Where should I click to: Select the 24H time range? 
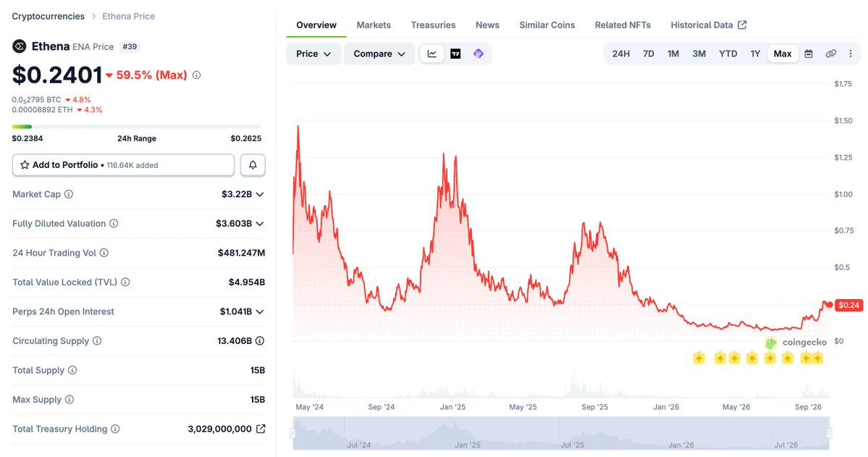(x=620, y=54)
